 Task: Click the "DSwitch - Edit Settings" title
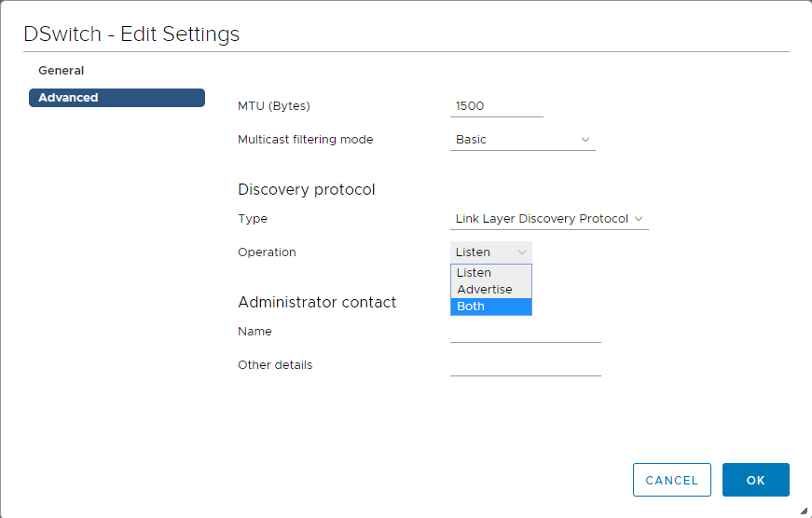coord(131,34)
